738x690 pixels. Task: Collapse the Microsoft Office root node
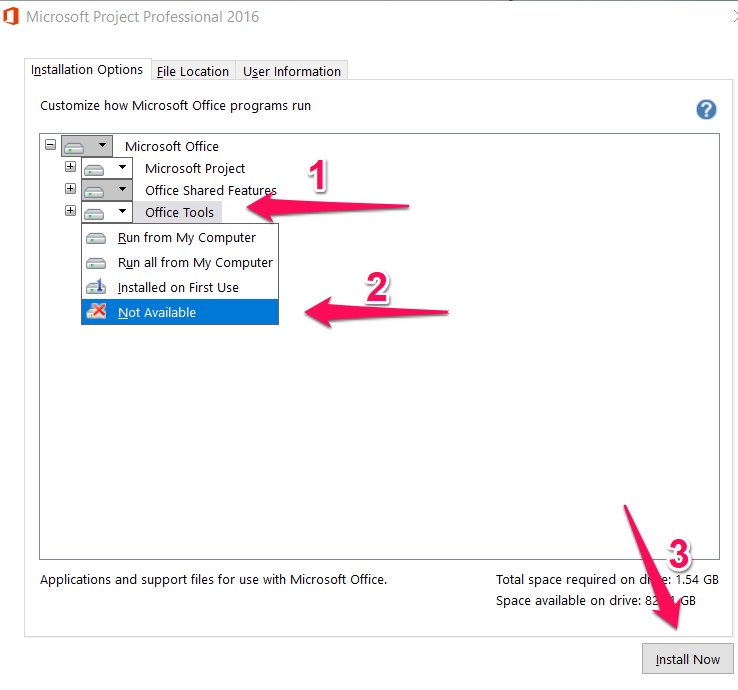click(50, 146)
